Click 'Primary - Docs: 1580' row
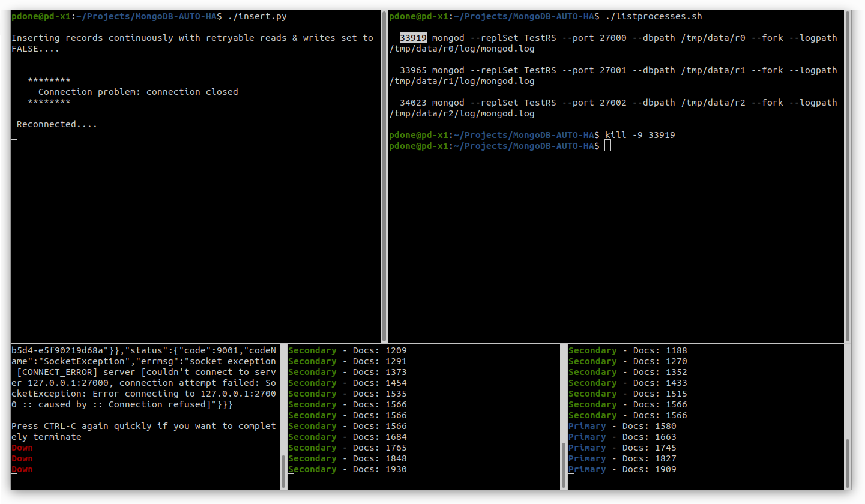 (622, 426)
